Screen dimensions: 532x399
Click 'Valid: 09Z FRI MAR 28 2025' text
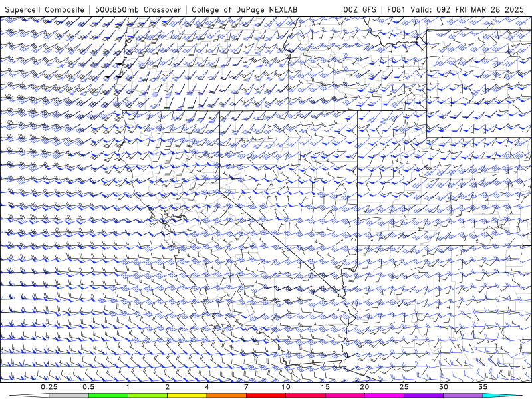click(467, 9)
